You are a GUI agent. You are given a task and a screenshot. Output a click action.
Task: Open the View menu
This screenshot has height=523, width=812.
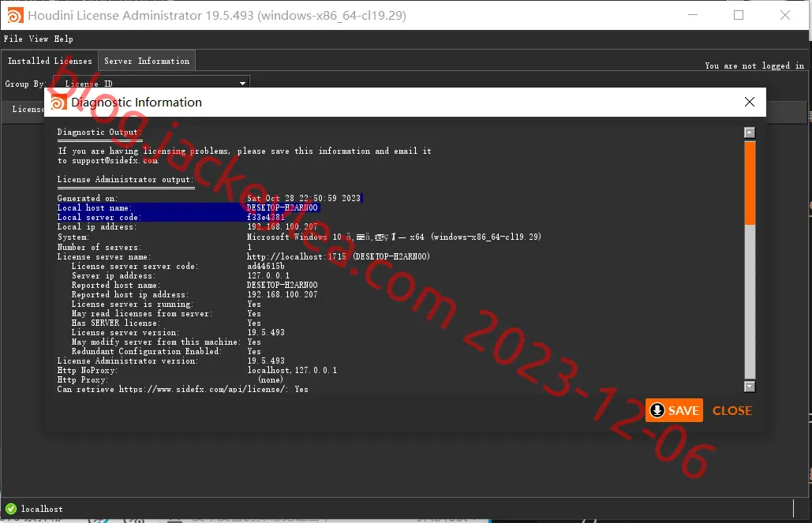click(39, 39)
